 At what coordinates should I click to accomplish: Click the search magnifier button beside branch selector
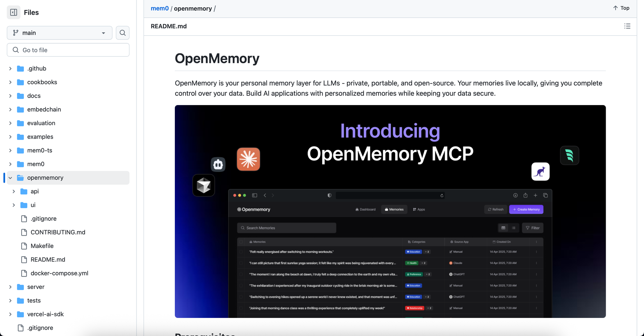tap(123, 33)
